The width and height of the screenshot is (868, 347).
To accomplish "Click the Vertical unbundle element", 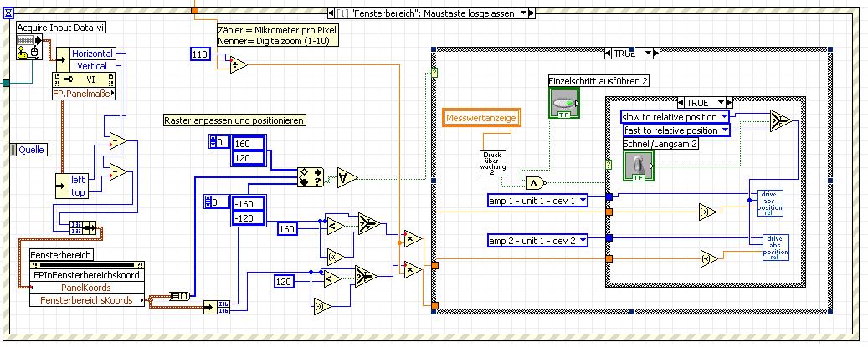I will click(92, 66).
